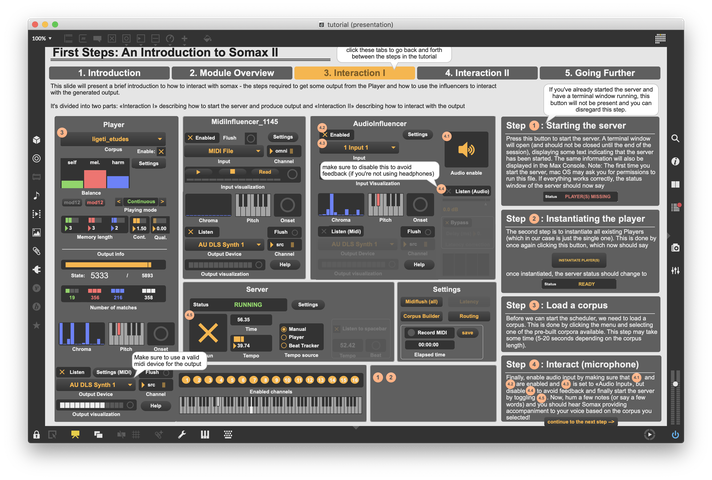
Task: Click the save button next to Record MIDI
Action: 467,333
